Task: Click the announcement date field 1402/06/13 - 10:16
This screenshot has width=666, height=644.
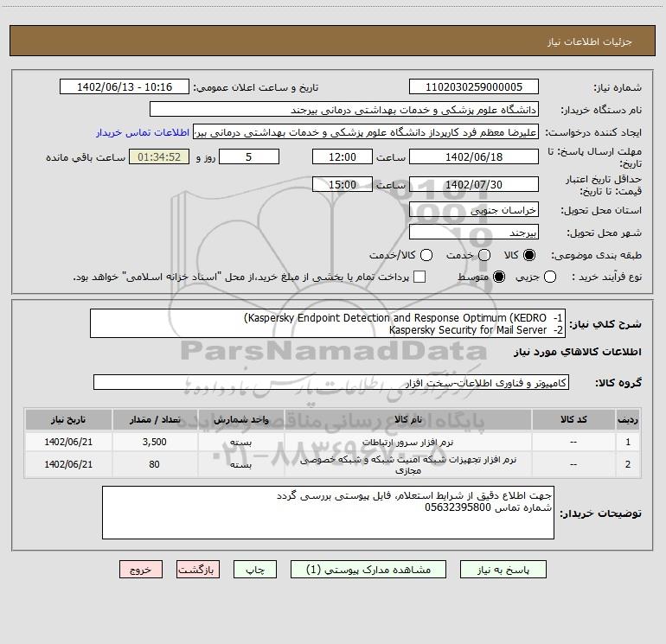Action: coord(125,86)
